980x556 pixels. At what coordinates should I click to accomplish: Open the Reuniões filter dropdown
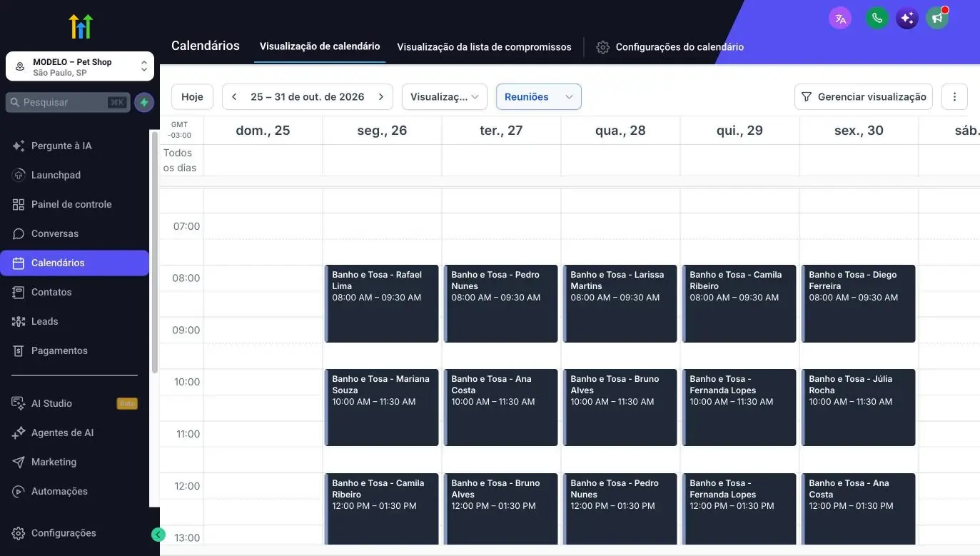click(539, 96)
